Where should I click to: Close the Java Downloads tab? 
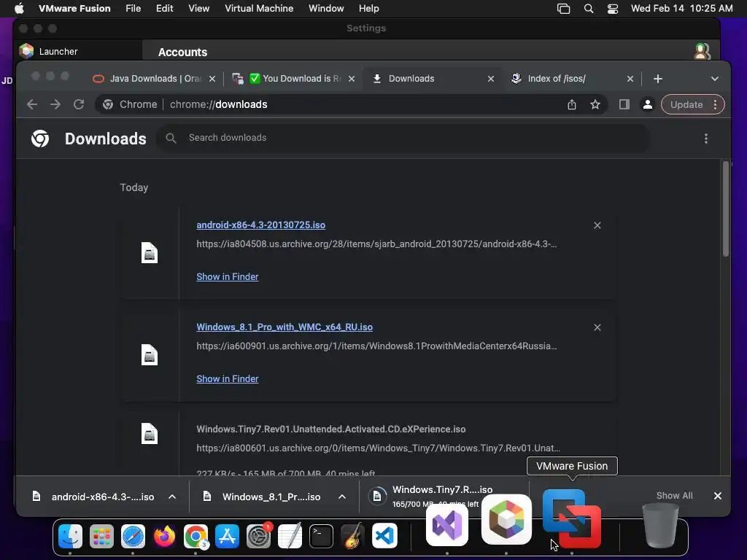tap(212, 79)
